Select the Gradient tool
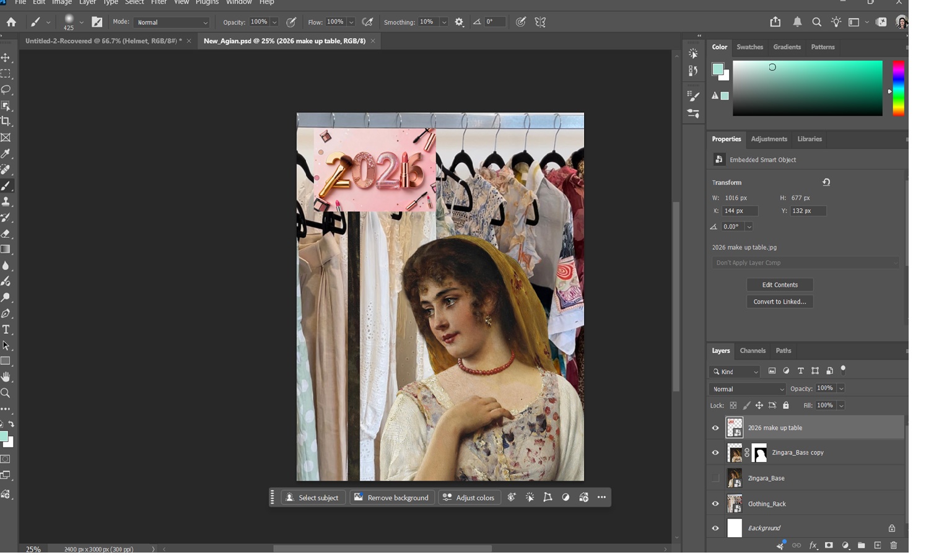The width and height of the screenshot is (939, 560). 6,250
